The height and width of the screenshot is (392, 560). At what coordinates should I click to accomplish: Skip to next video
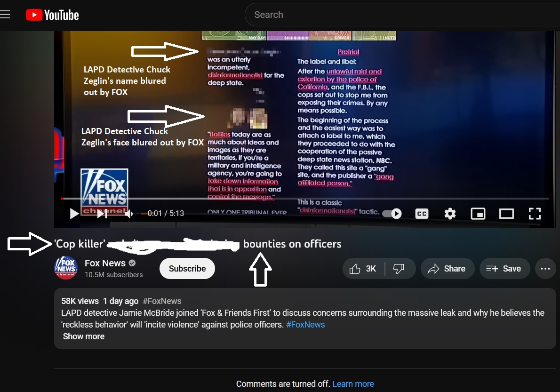[x=102, y=214]
